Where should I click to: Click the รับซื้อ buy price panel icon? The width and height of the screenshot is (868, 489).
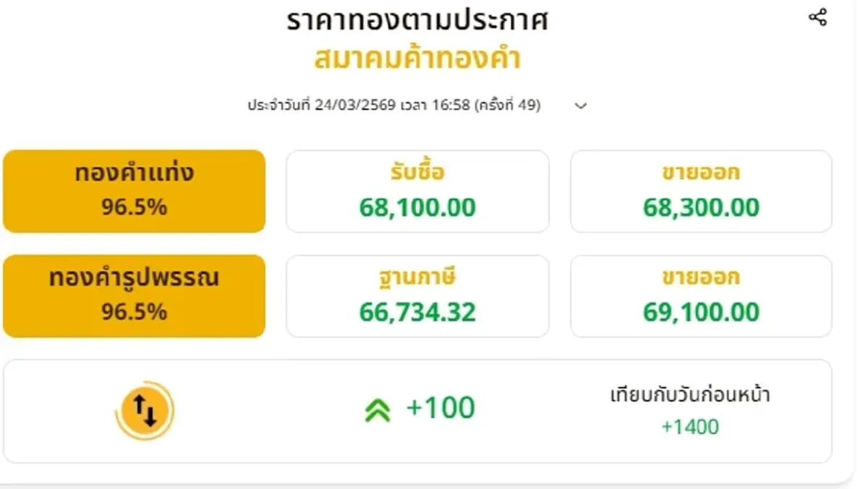pos(418,191)
